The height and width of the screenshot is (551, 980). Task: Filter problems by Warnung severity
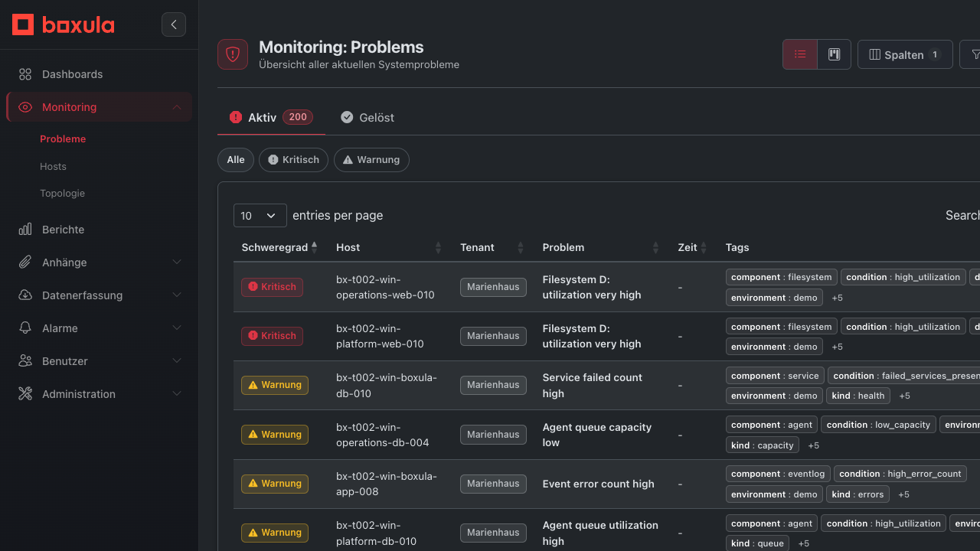click(371, 160)
